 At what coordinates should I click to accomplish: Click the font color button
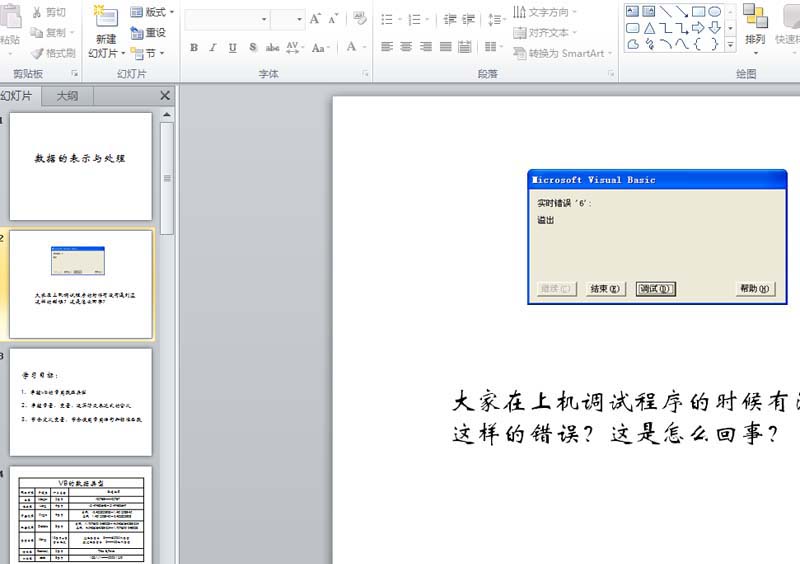pos(351,47)
